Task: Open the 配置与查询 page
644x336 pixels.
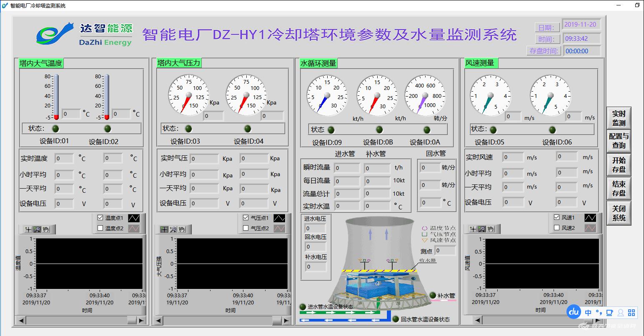Action: 619,141
